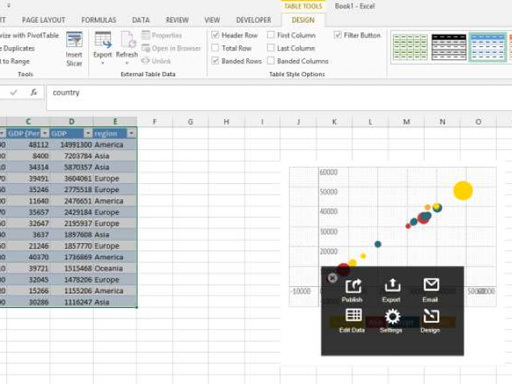
Task: Toggle the Header Row checkbox
Action: 215,35
